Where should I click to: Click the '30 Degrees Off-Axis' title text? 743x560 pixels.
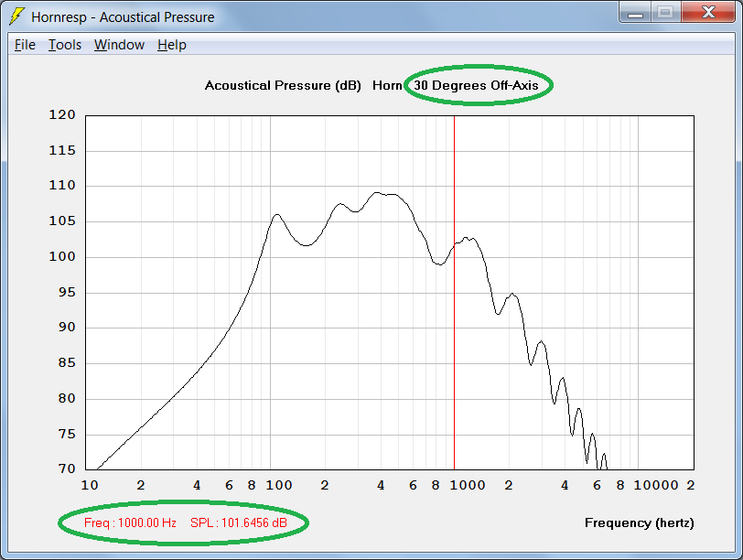[x=476, y=85]
